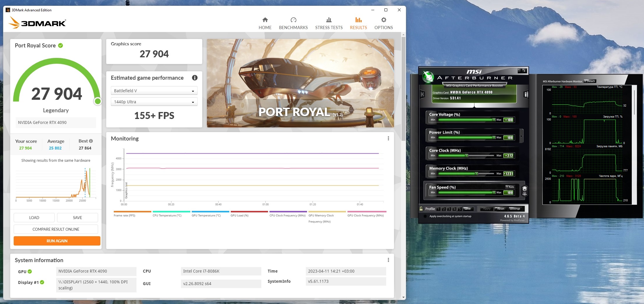Viewport: 644px width, 304px height.
Task: Click the green check next to Display #1
Action: 42,282
